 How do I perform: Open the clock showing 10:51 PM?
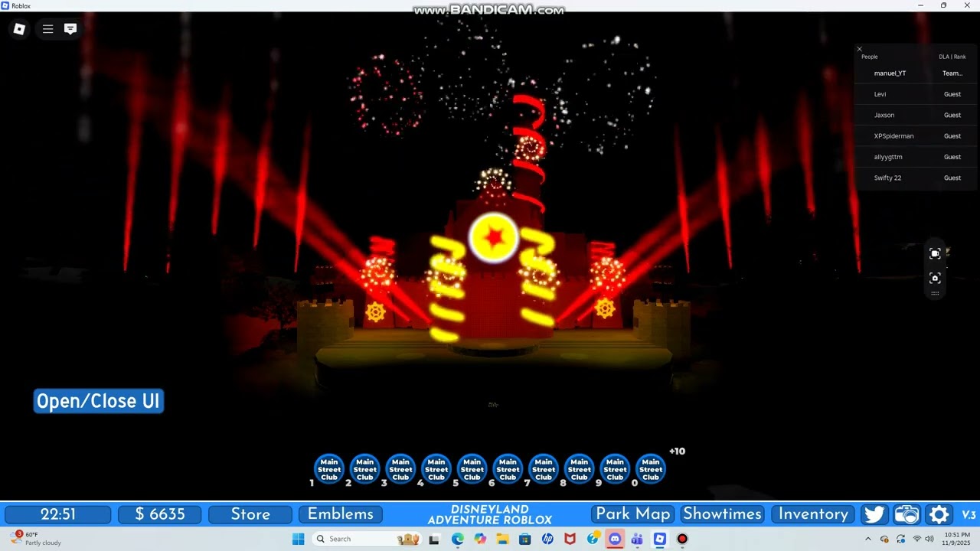point(957,539)
